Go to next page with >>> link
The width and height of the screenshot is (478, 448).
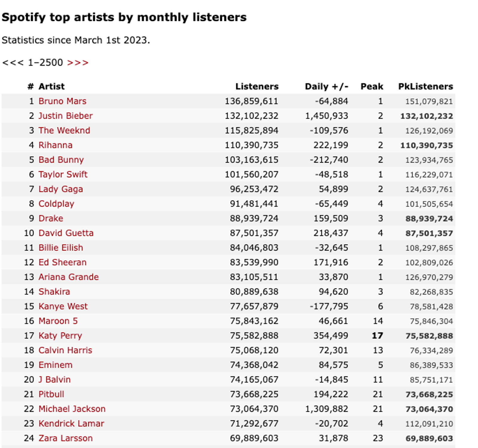[x=78, y=63]
